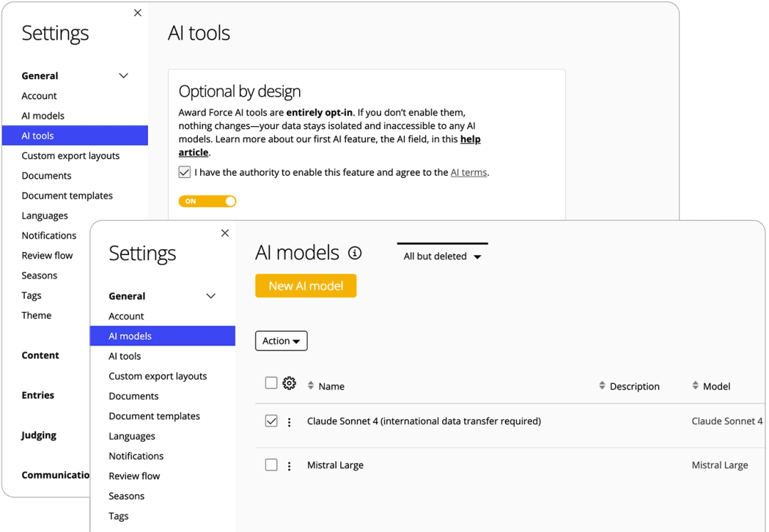Image resolution: width=769 pixels, height=532 pixels.
Task: Toggle the authority agreement checkbox
Action: tap(184, 172)
